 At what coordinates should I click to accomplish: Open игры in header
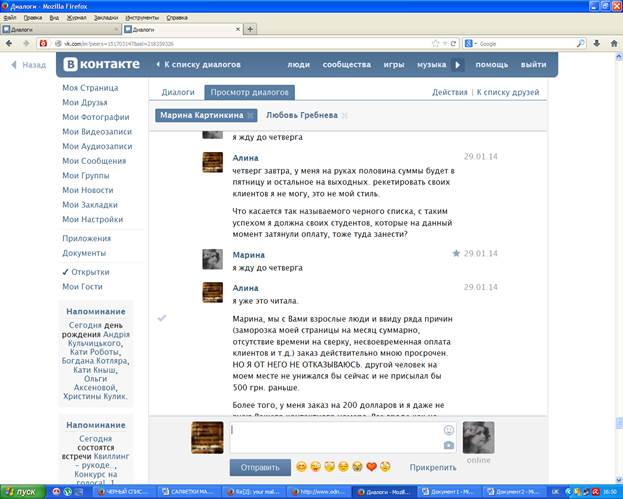[x=394, y=64]
